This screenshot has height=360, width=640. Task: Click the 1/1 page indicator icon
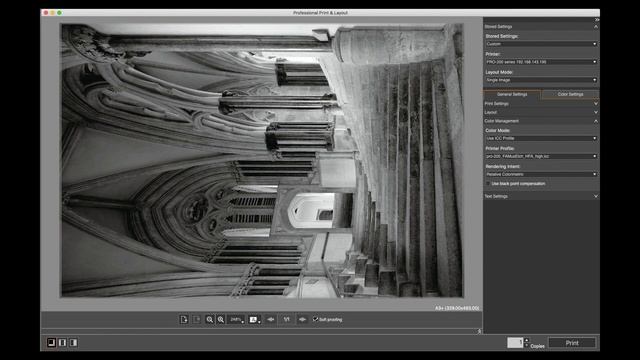tap(287, 320)
